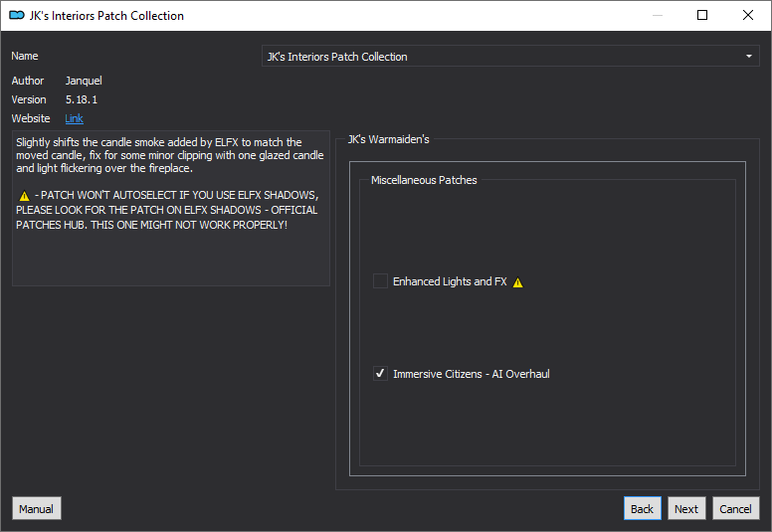Viewport: 772px width, 532px height.
Task: Enable the Enhanced Lights and FX patch checkbox
Action: 380,281
